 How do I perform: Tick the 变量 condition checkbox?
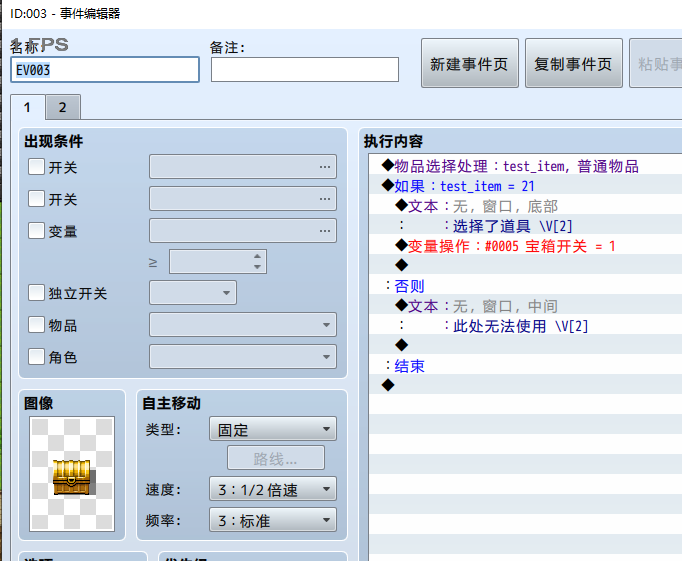click(36, 230)
